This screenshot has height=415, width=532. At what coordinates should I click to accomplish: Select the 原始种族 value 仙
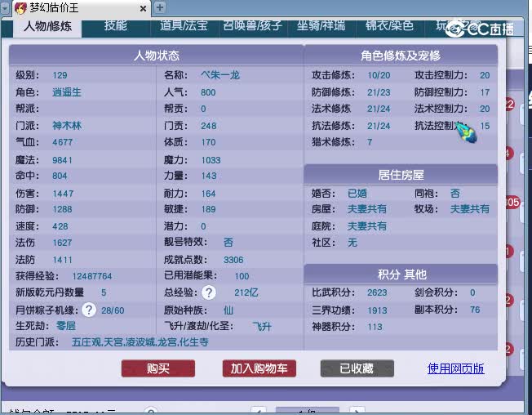[x=228, y=310]
